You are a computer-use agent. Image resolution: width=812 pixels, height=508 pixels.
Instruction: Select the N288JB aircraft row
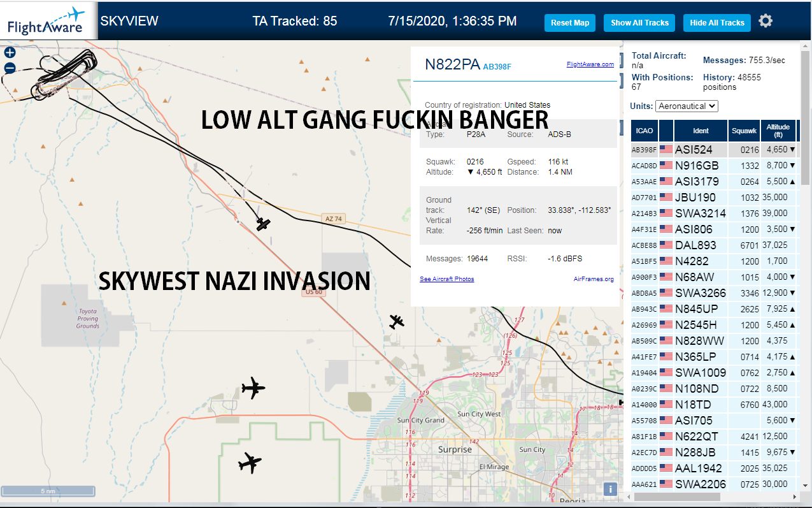[x=714, y=453]
